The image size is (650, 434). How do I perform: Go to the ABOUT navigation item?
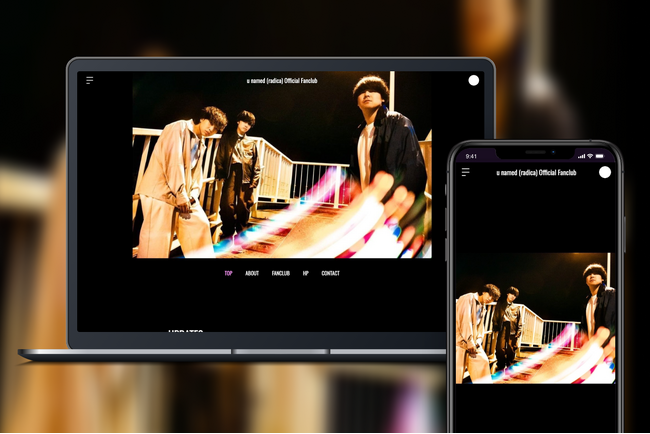[x=252, y=273]
